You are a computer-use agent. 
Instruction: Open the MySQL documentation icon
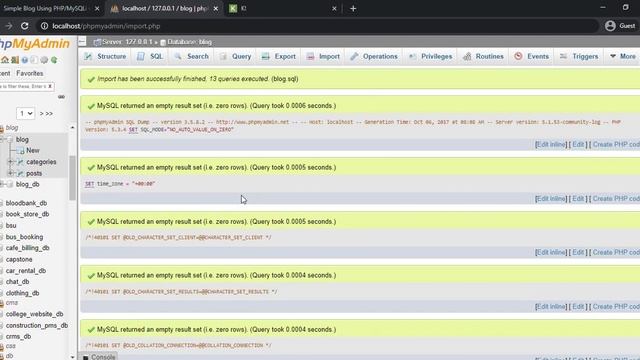34,60
